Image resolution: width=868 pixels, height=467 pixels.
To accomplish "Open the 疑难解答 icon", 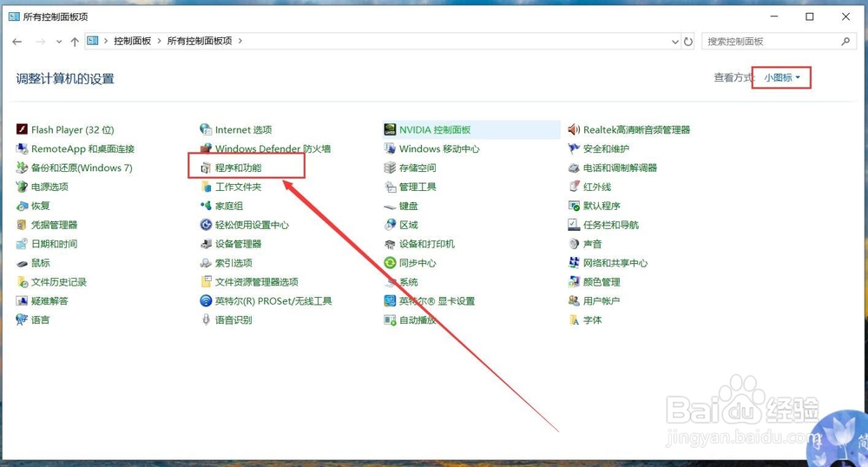I will 22,301.
